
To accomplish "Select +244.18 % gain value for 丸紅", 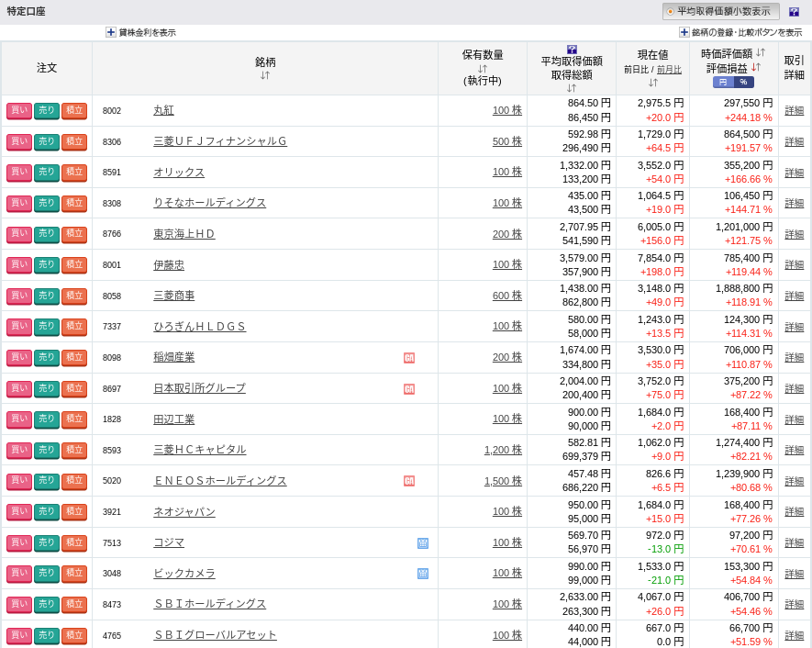I will pyautogui.click(x=749, y=117).
